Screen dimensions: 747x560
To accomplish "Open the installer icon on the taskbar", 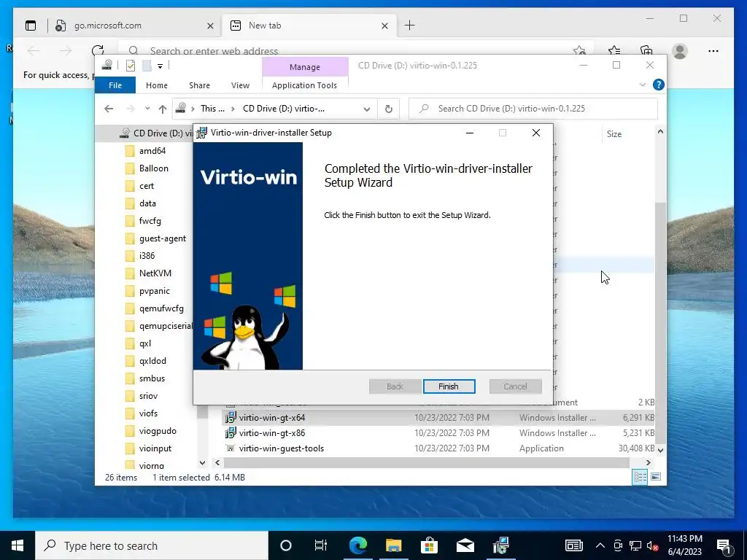I will click(x=500, y=545).
